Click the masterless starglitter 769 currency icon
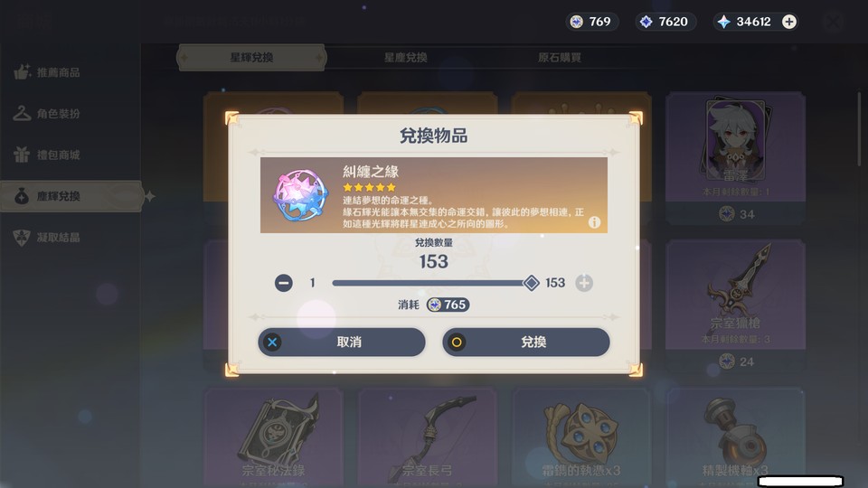The height and width of the screenshot is (488, 868). (577, 22)
